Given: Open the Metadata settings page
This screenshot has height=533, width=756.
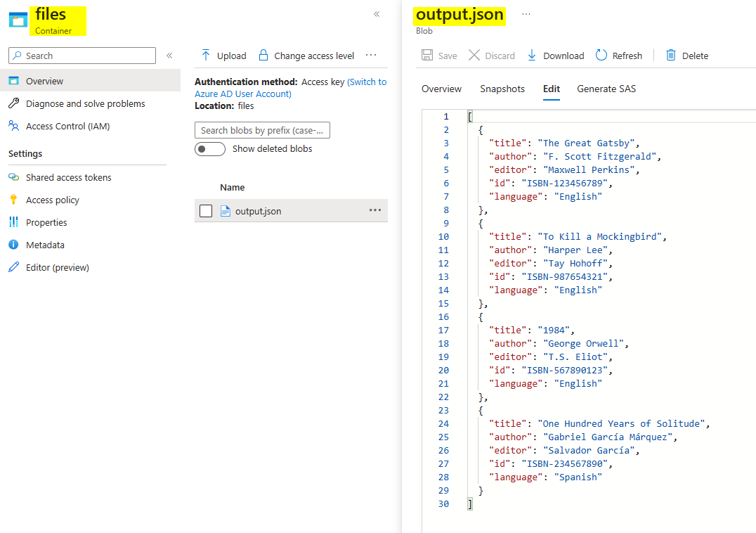Looking at the screenshot, I should 45,245.
